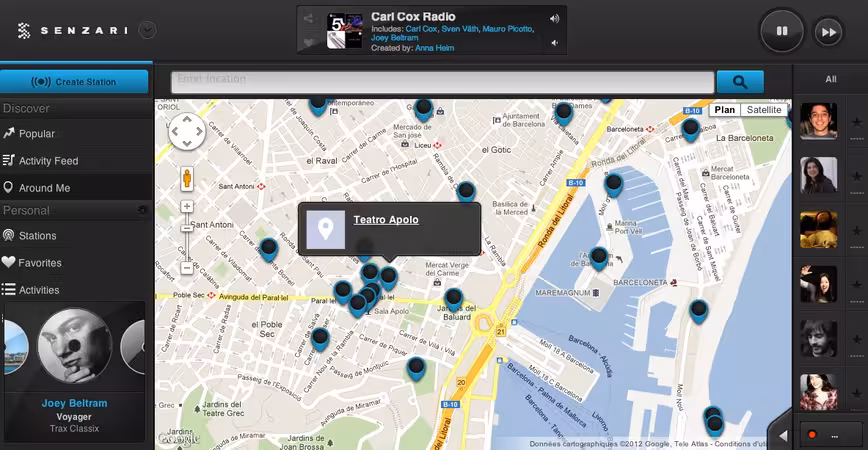
Task: Select the All tab in right panel
Action: tap(831, 79)
